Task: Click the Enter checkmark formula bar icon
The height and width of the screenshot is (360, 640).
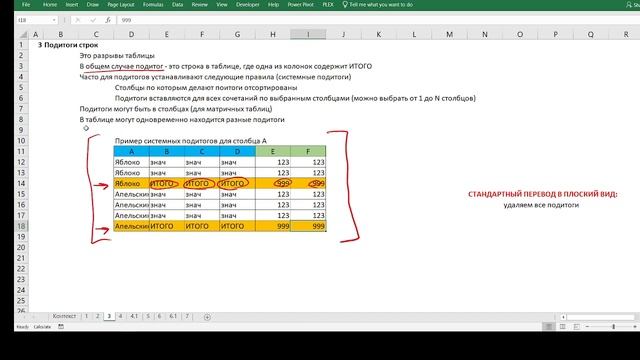Action: (x=93, y=20)
